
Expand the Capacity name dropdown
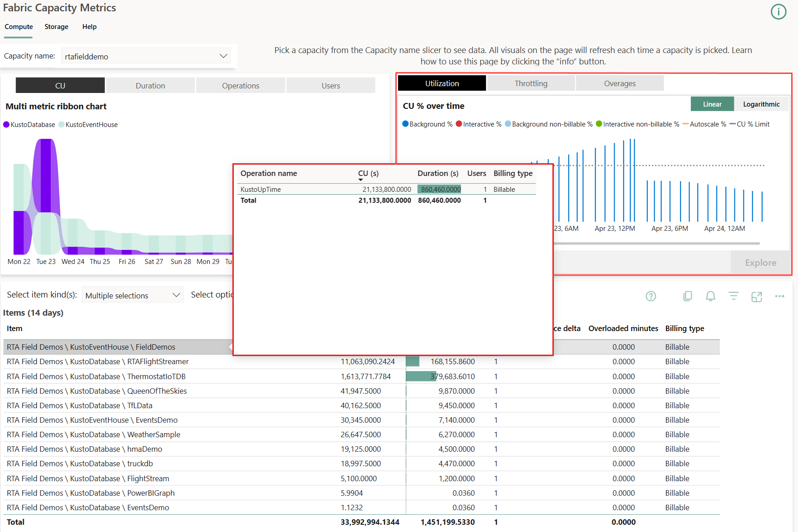(x=223, y=56)
